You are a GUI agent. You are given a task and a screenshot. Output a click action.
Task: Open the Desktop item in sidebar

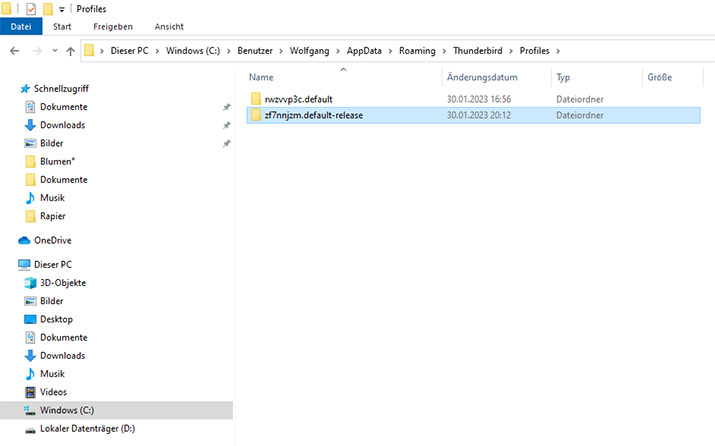(56, 319)
